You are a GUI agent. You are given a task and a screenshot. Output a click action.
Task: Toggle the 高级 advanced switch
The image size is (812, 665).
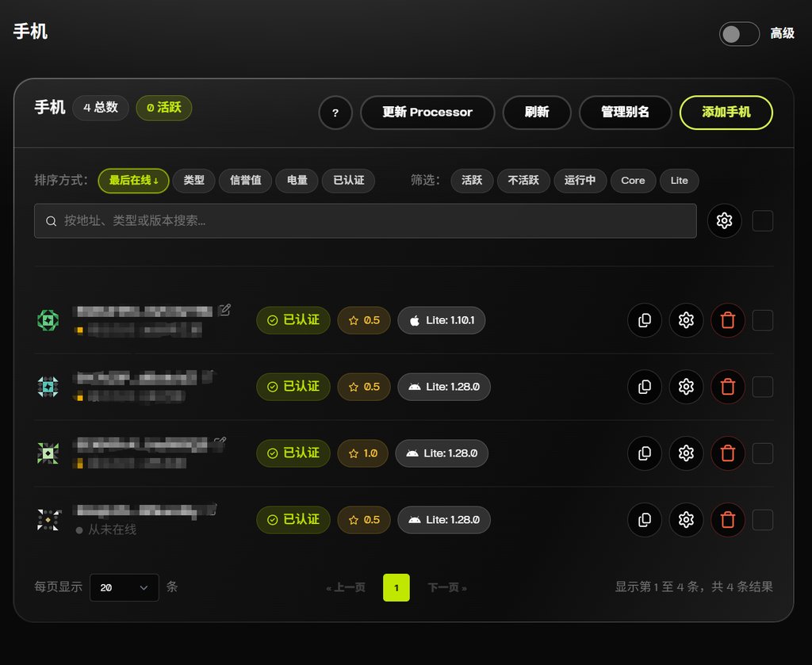[739, 34]
